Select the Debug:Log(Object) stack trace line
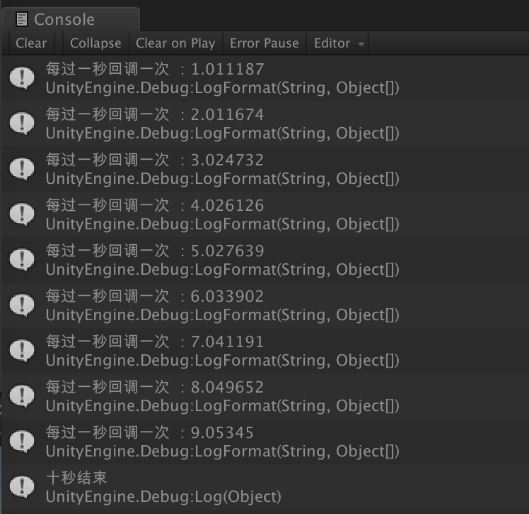Viewport: 529px width, 514px height. 163,497
